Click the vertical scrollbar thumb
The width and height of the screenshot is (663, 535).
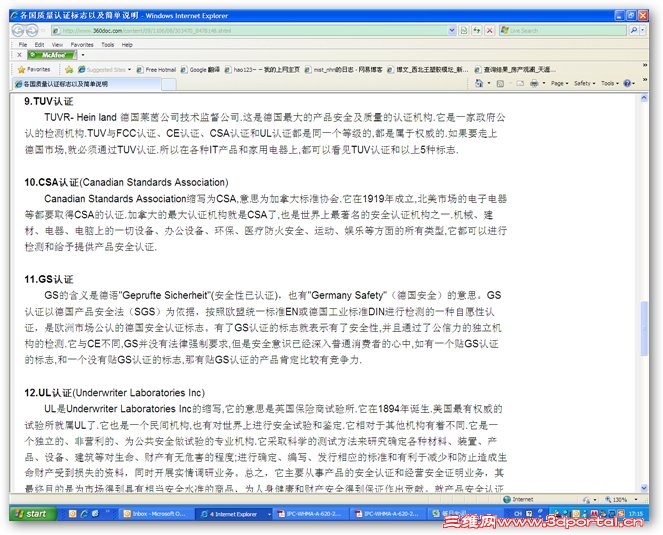click(644, 328)
